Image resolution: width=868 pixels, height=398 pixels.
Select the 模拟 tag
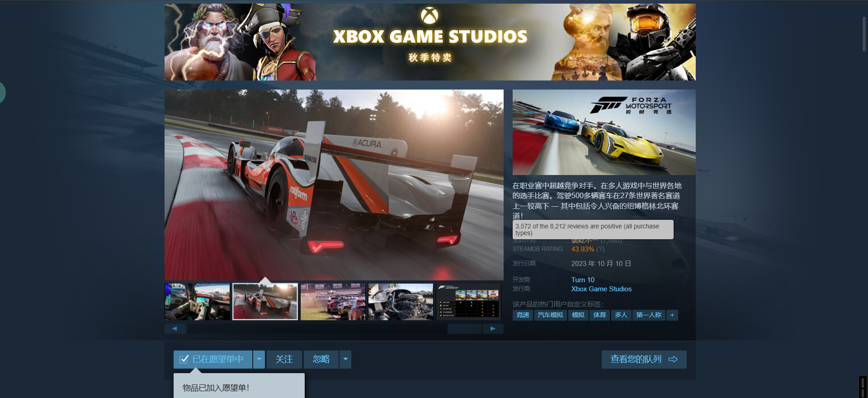(x=578, y=315)
